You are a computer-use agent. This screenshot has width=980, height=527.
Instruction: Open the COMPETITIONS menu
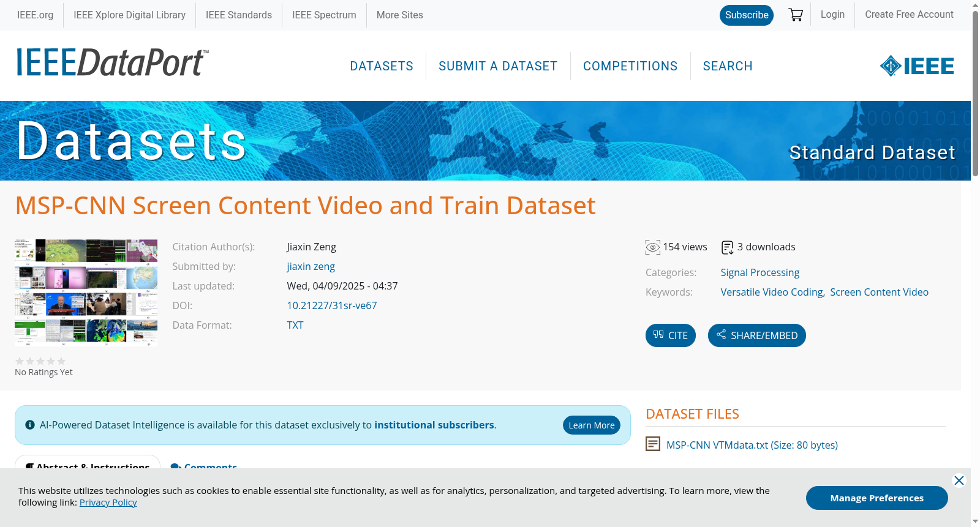point(630,66)
